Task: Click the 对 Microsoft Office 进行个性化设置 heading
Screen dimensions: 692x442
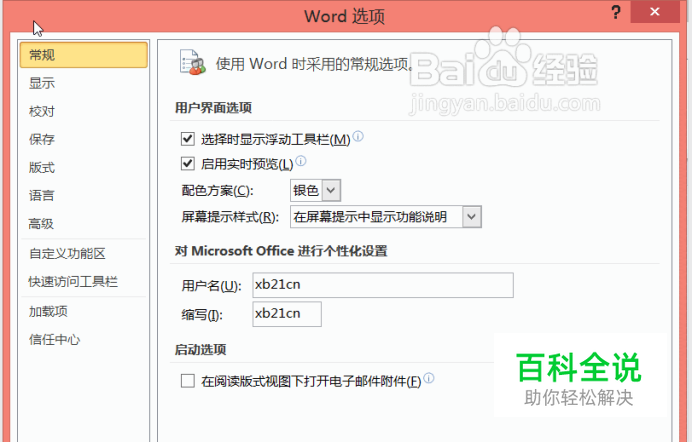Action: pyautogui.click(x=281, y=251)
